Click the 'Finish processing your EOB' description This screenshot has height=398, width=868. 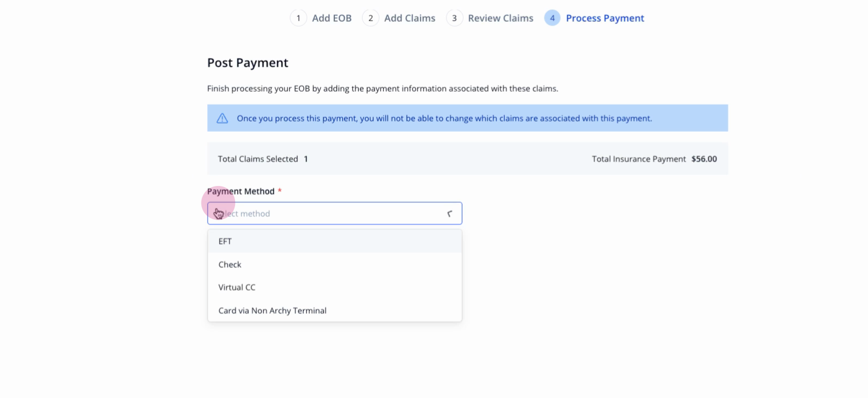[x=383, y=88]
